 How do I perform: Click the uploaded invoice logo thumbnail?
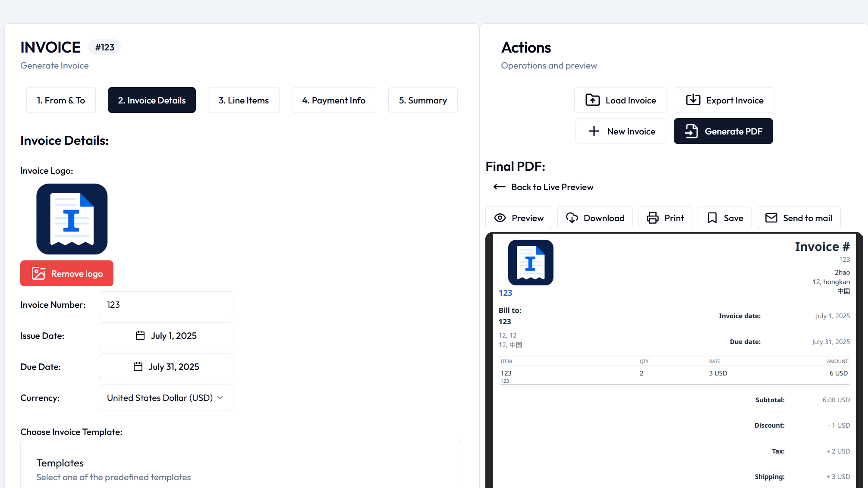[x=72, y=219]
